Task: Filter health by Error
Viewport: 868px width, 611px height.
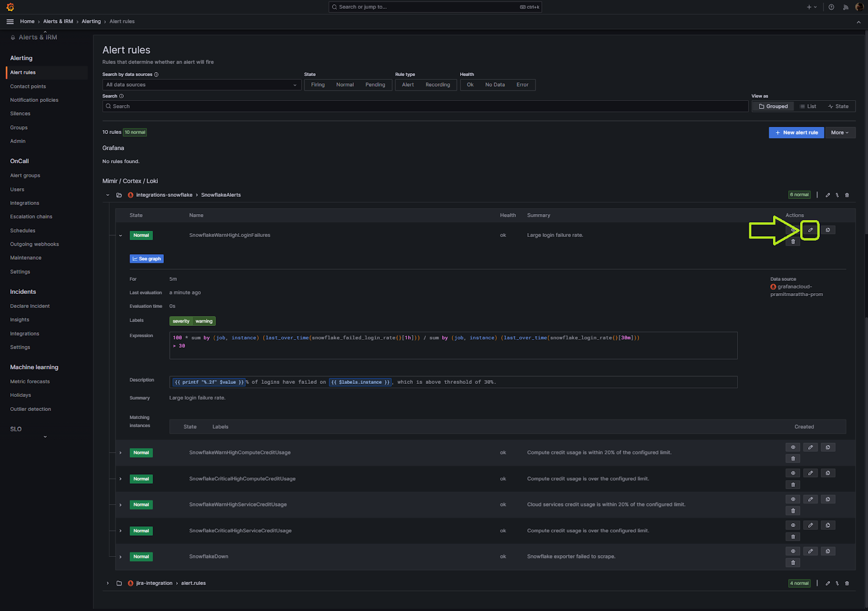Action: coord(522,85)
